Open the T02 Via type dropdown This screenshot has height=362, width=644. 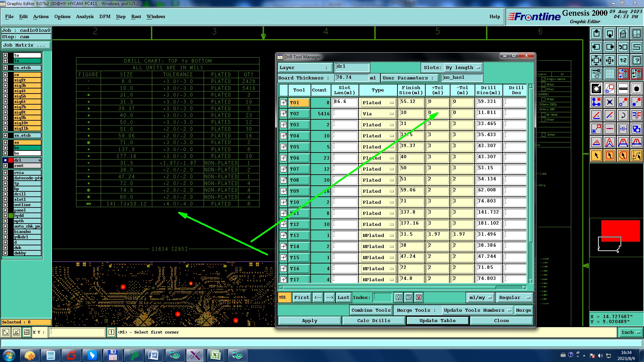pyautogui.click(x=378, y=114)
